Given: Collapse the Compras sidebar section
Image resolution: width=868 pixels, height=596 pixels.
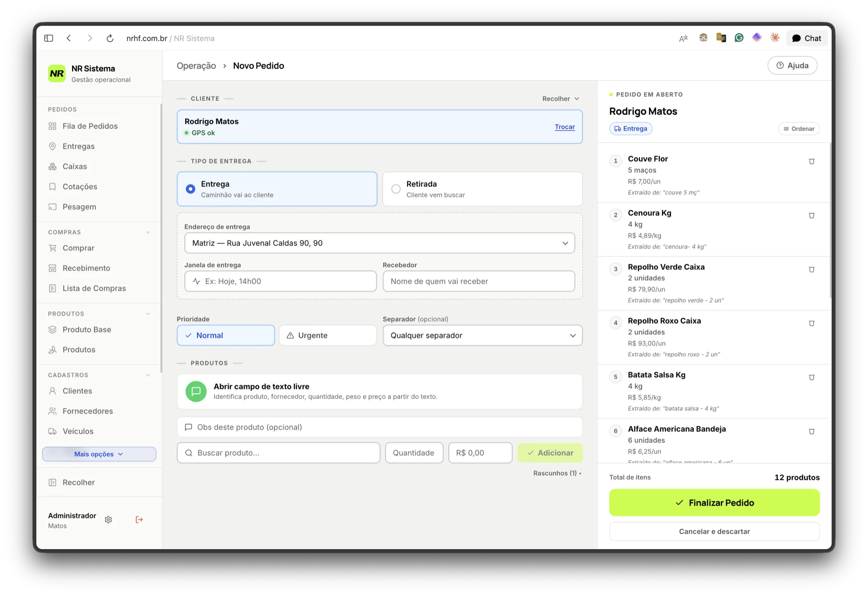Looking at the screenshot, I should [148, 233].
